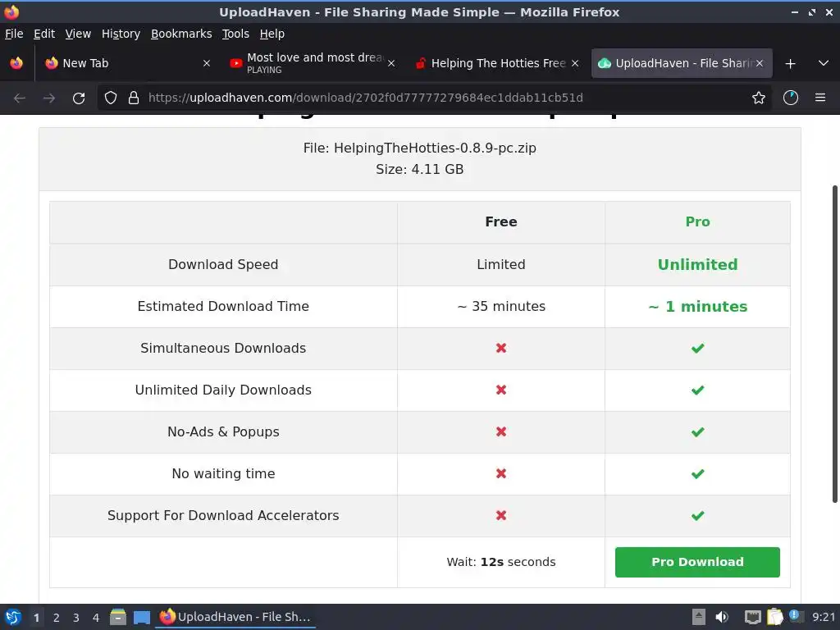840x630 pixels.
Task: Show site security padlock info
Action: click(134, 98)
